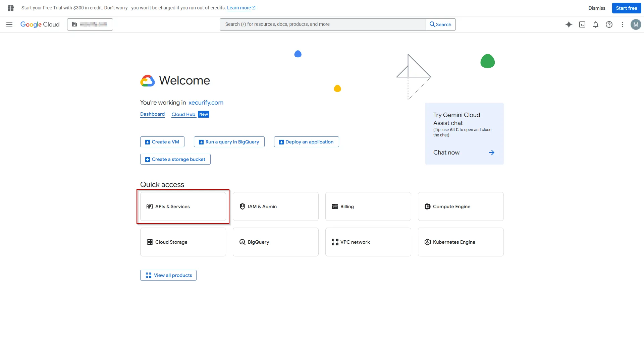Click the Google Cloud logo beside Welcome
Image resolution: width=644 pixels, height=362 pixels.
[x=148, y=80]
